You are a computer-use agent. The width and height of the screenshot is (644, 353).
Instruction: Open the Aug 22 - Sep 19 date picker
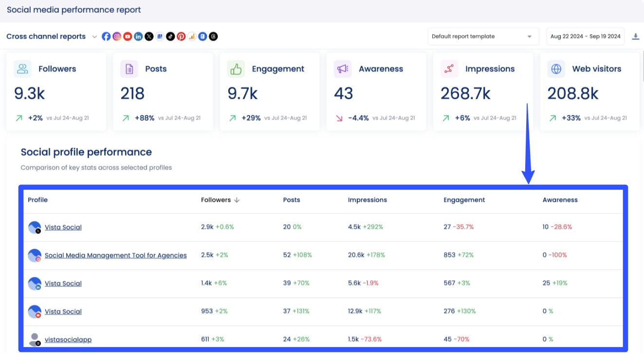(585, 36)
